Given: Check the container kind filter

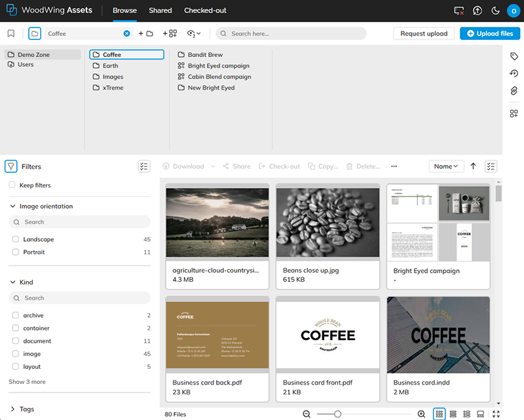Looking at the screenshot, I should coord(15,328).
